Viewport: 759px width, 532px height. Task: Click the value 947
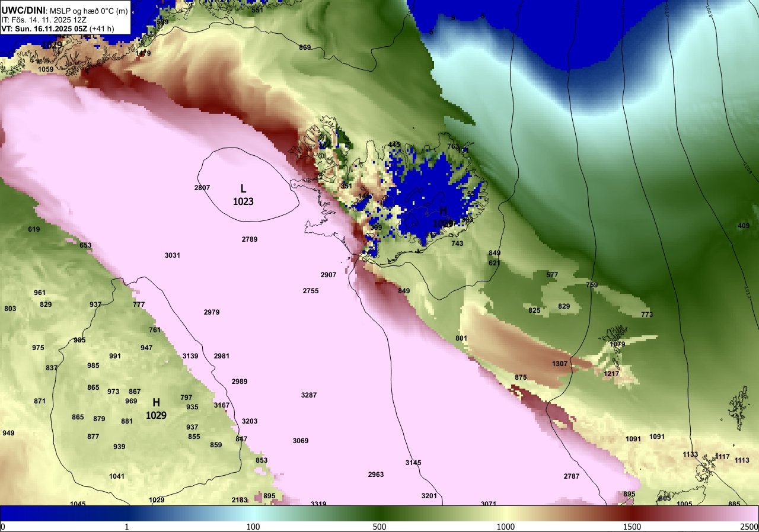point(146,348)
